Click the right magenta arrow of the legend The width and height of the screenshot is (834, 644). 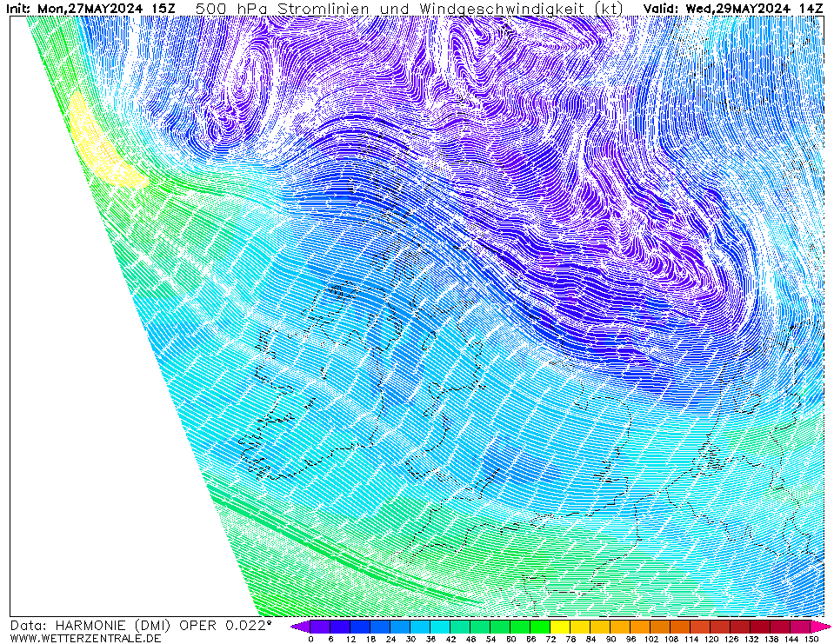point(820,627)
